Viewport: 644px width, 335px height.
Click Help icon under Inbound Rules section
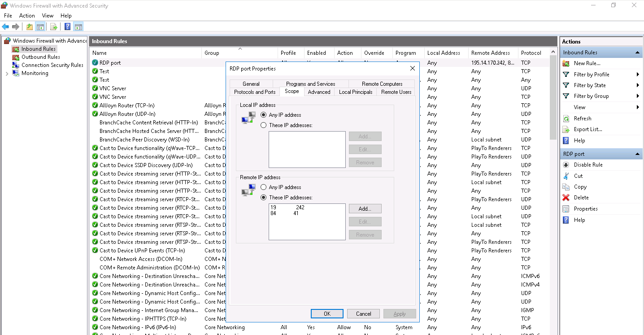[566, 141]
